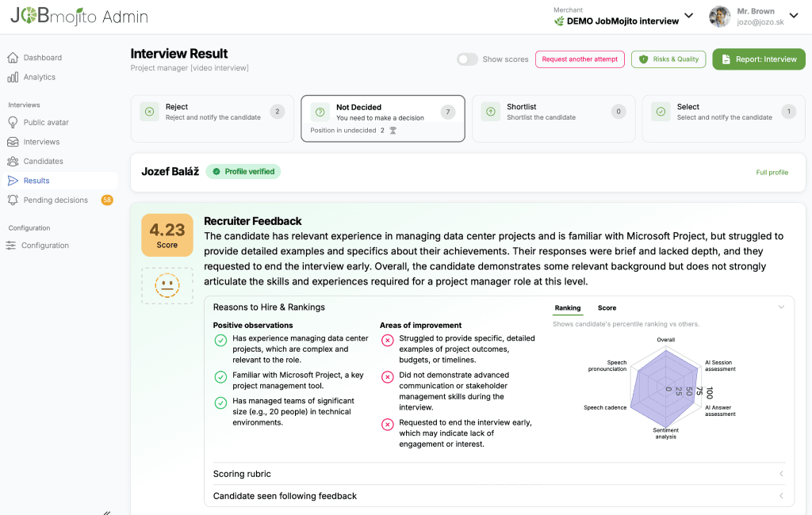Click the 4.23 Score badge
This screenshot has height=515, width=812.
pyautogui.click(x=167, y=235)
